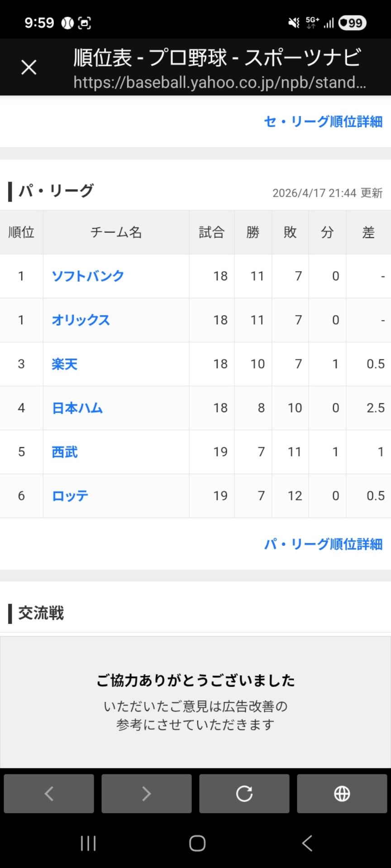Tap the browser back arrow button
391x868 pixels.
(49, 793)
